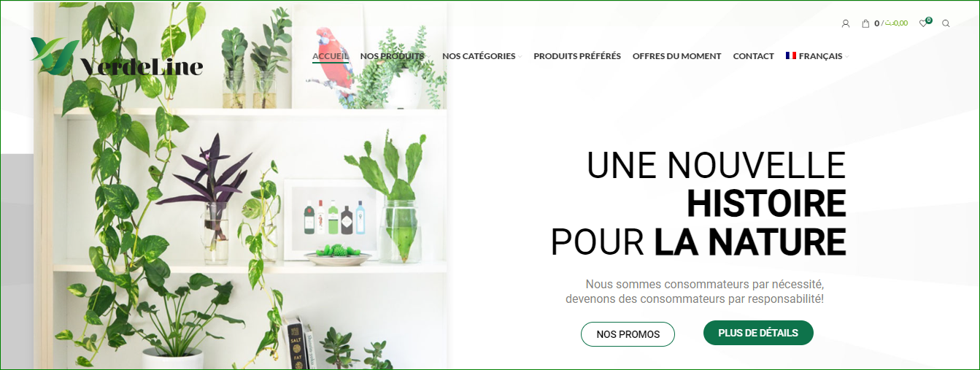The height and width of the screenshot is (370, 980).
Task: Go to the Accueil menu item
Action: tap(331, 56)
